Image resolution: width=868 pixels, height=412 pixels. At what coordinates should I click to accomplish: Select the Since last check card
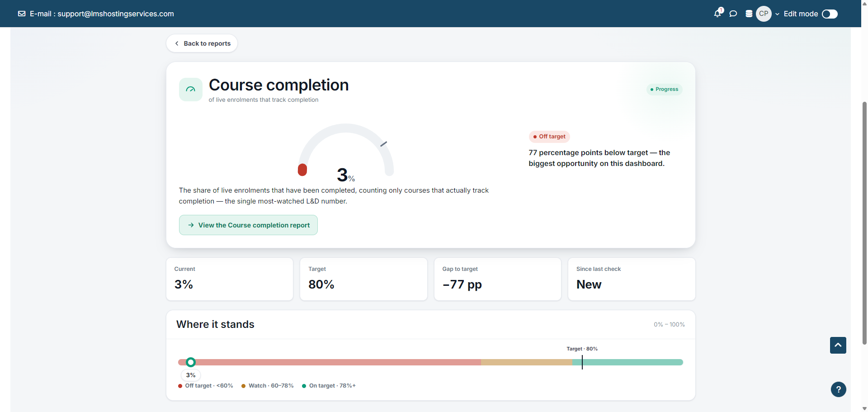point(632,279)
